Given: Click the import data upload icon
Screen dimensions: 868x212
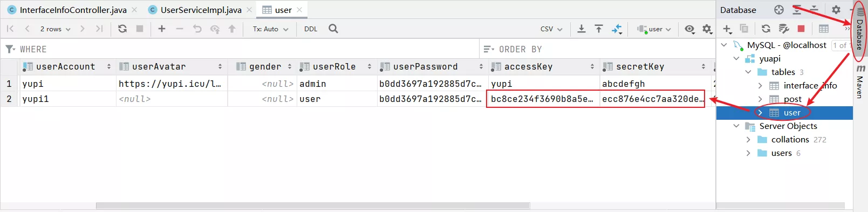Looking at the screenshot, I should click(599, 29).
